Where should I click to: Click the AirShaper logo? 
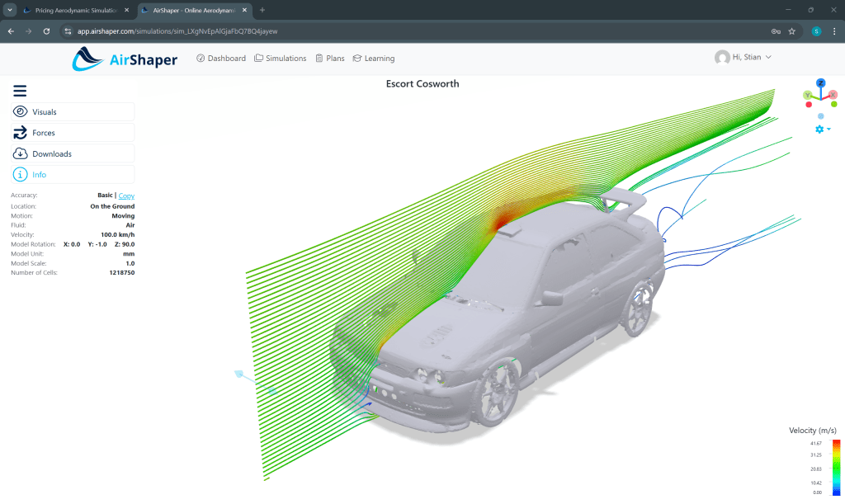pos(124,59)
